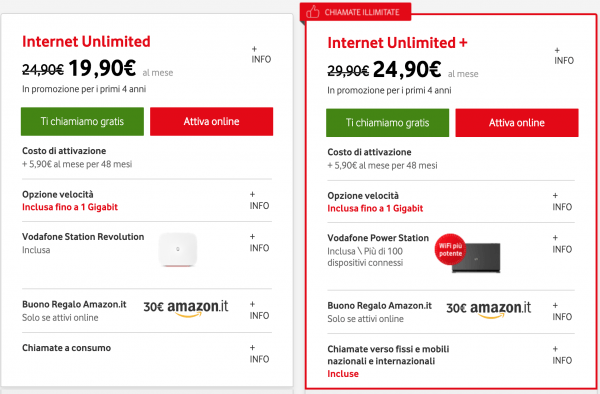
Task: Expand + INFO for Chiamate verso fissi e mobili
Action: 562,355
